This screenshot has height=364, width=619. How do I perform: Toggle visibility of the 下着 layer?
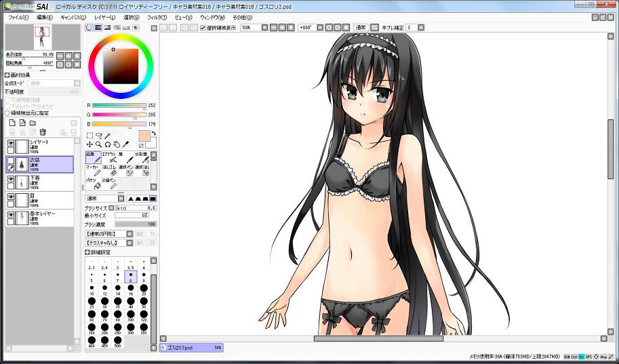click(11, 179)
